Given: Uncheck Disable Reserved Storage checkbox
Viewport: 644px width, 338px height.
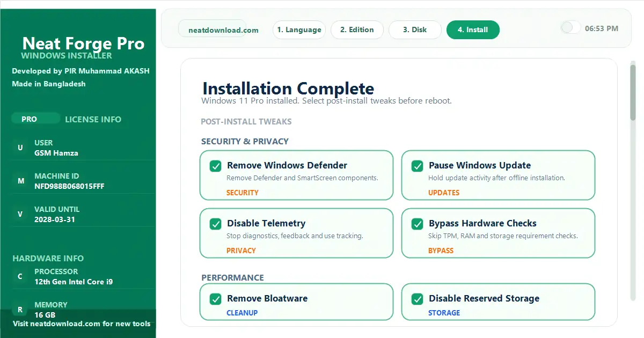Looking at the screenshot, I should pos(418,299).
